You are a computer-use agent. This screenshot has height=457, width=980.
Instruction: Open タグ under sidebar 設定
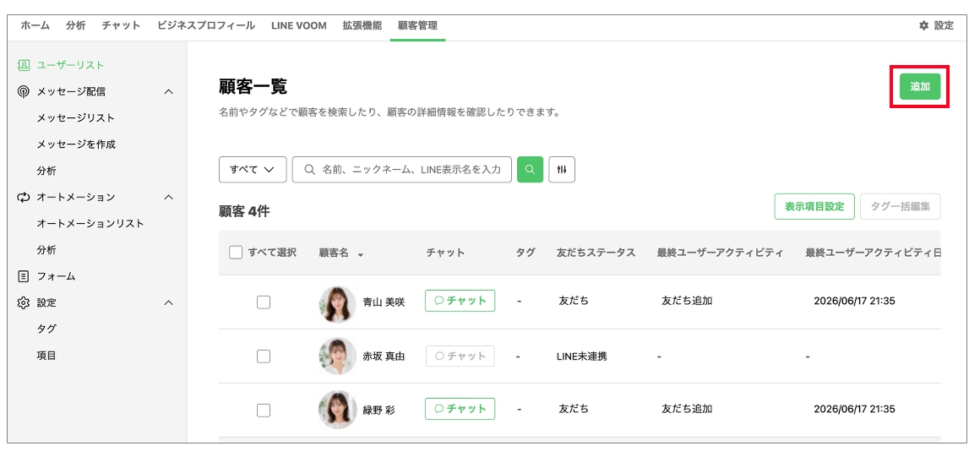click(46, 329)
